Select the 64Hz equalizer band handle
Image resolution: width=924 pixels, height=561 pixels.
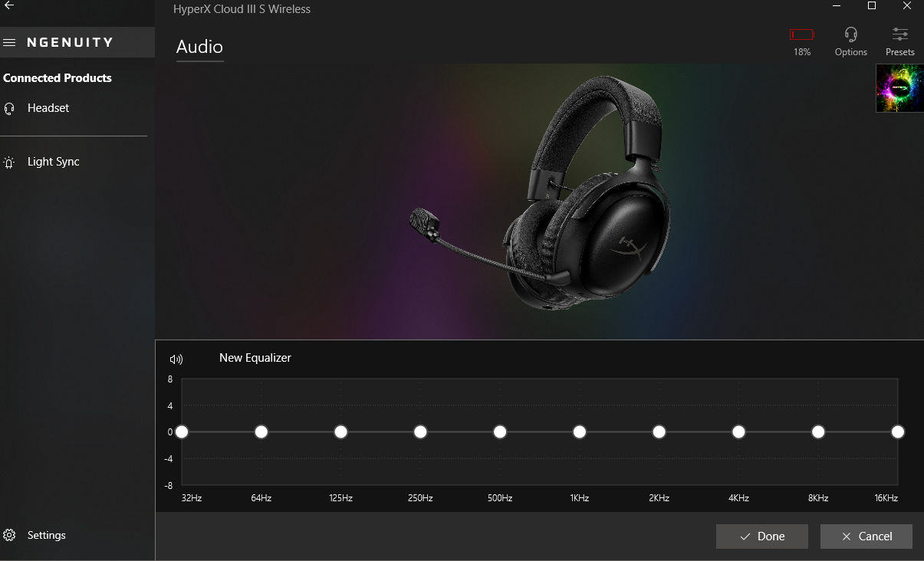point(261,432)
